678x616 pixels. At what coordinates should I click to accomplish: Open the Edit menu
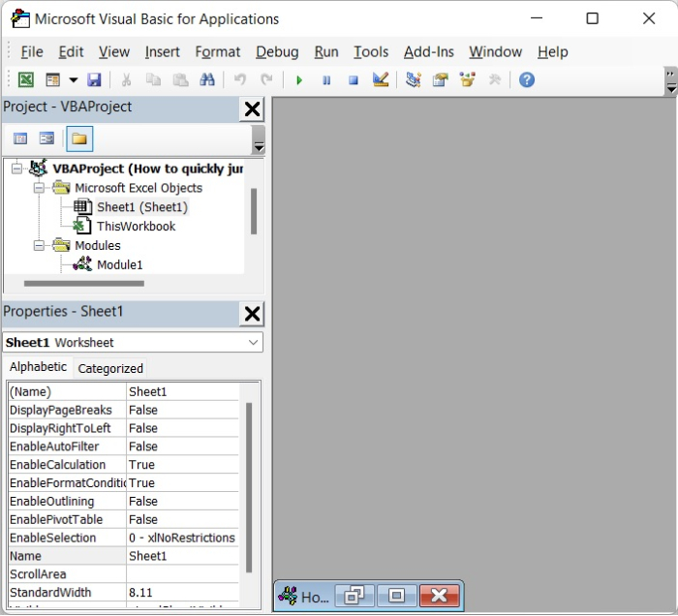point(71,52)
